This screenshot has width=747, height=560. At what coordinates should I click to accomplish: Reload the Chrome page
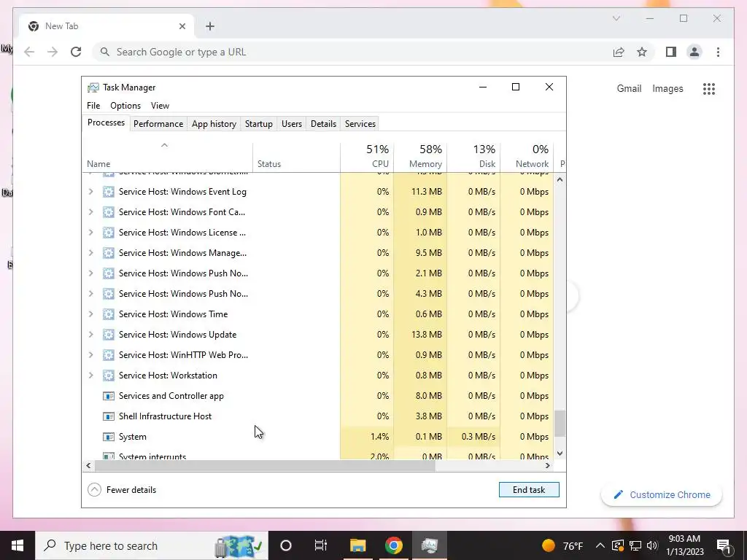[76, 52]
